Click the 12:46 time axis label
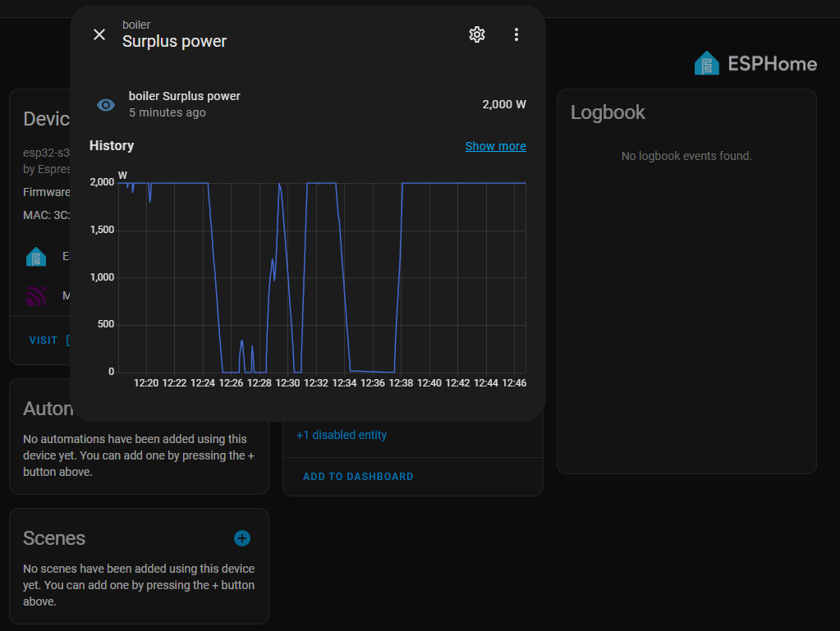The width and height of the screenshot is (840, 631). coord(514,383)
